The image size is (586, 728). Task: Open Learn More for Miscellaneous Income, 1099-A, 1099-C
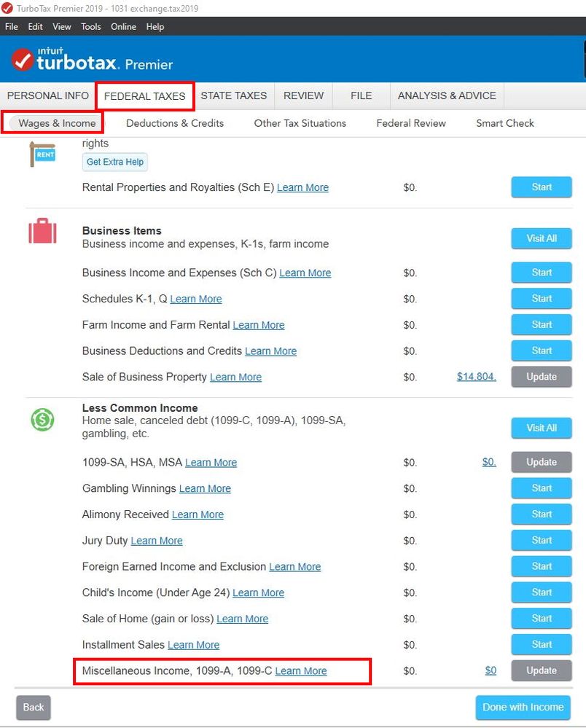[301, 671]
